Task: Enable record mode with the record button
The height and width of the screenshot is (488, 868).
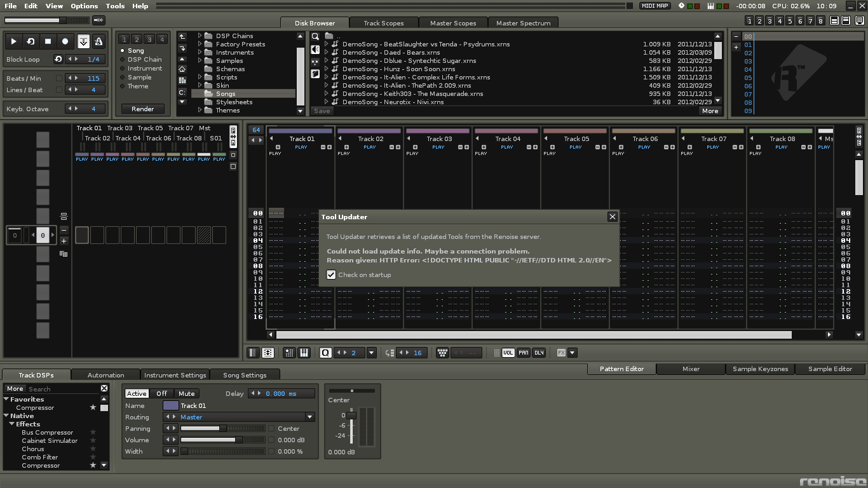Action: tap(65, 41)
